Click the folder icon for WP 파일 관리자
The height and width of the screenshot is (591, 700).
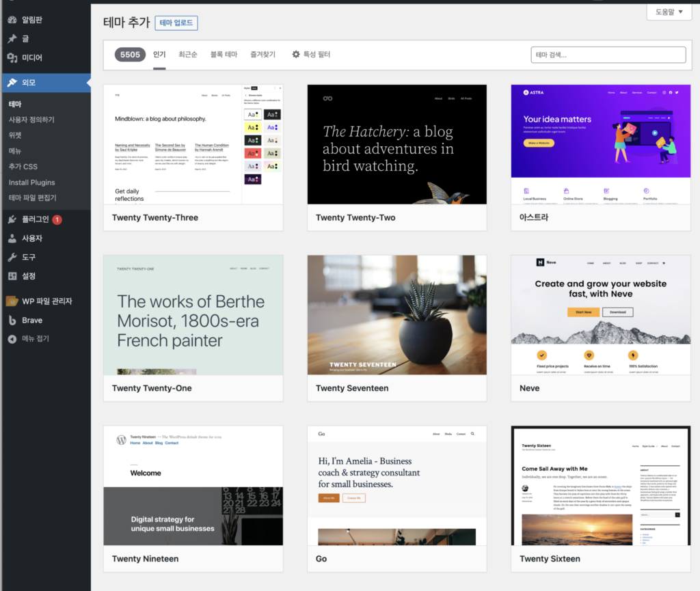12,301
